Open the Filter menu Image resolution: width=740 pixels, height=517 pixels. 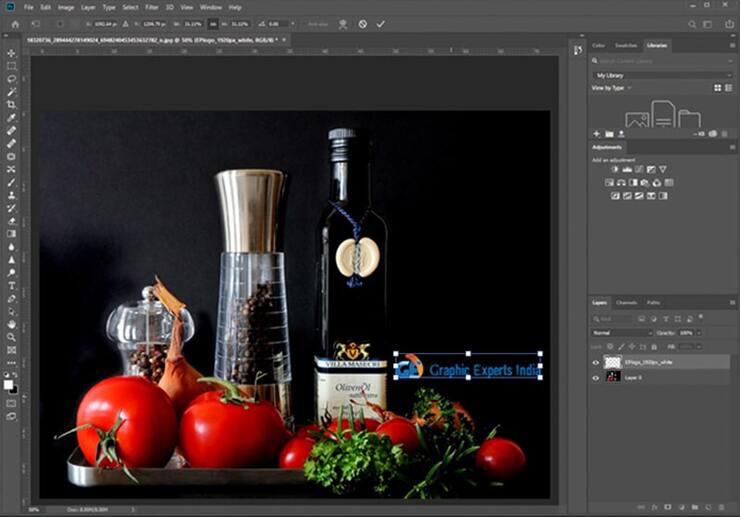tap(151, 7)
